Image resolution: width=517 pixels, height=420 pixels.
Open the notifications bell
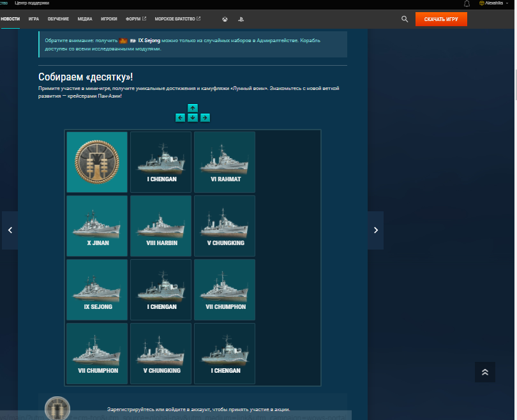467,4
